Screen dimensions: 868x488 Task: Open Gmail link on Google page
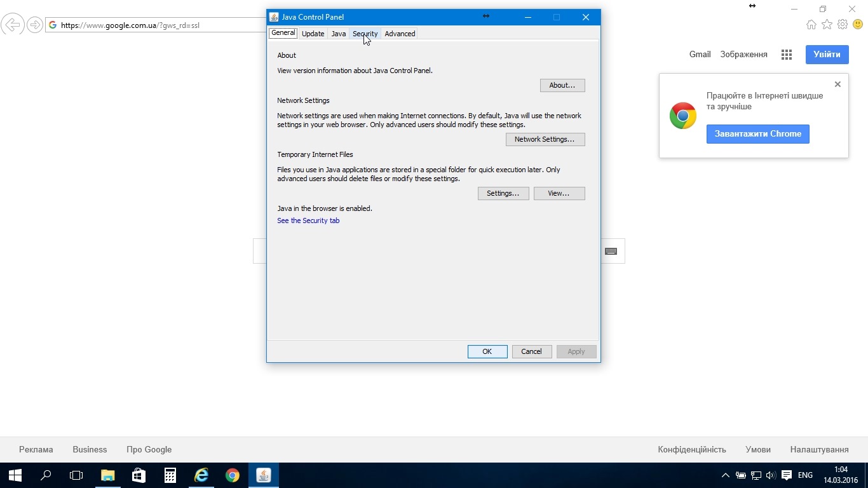tap(700, 55)
